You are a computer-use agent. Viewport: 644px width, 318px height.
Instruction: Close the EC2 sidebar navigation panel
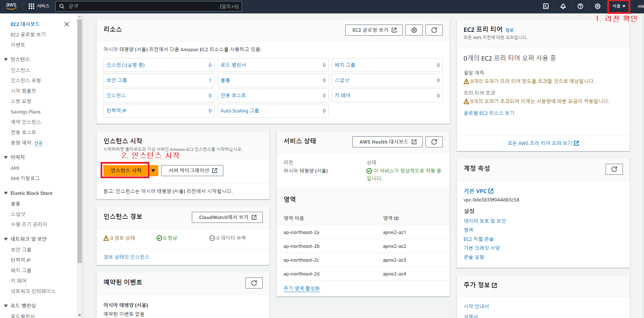point(67,24)
